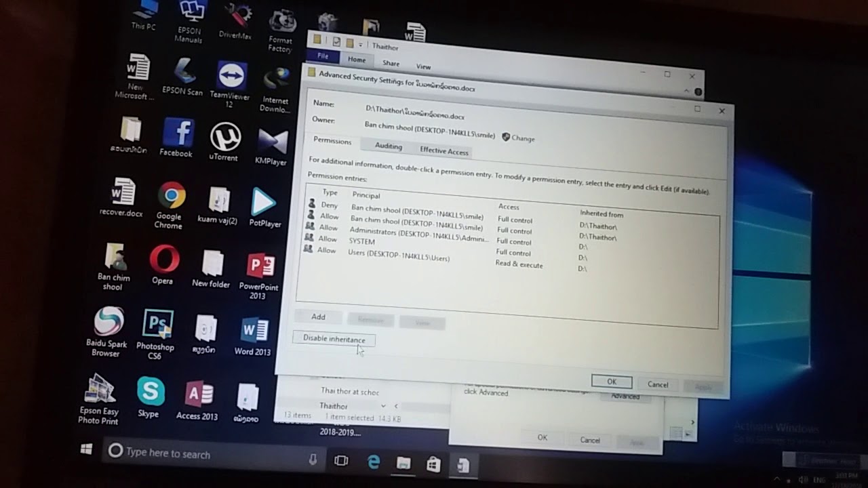The height and width of the screenshot is (488, 868).
Task: Open Task View on the taskbar
Action: click(x=341, y=461)
